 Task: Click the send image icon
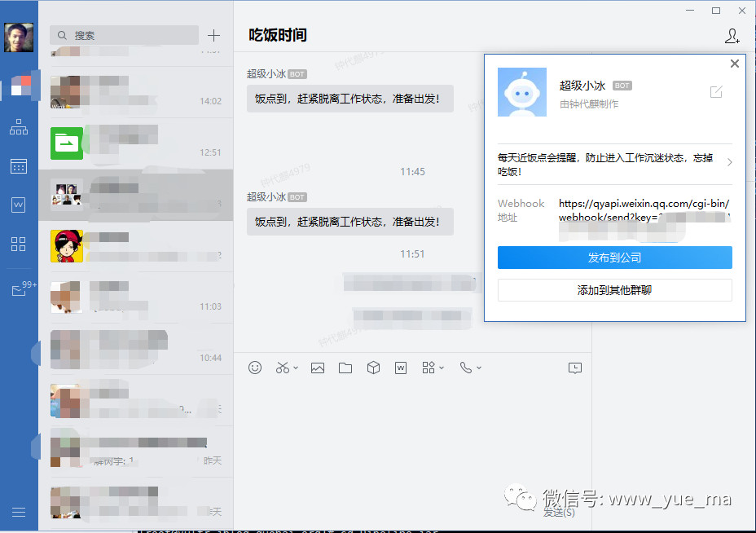pyautogui.click(x=318, y=368)
